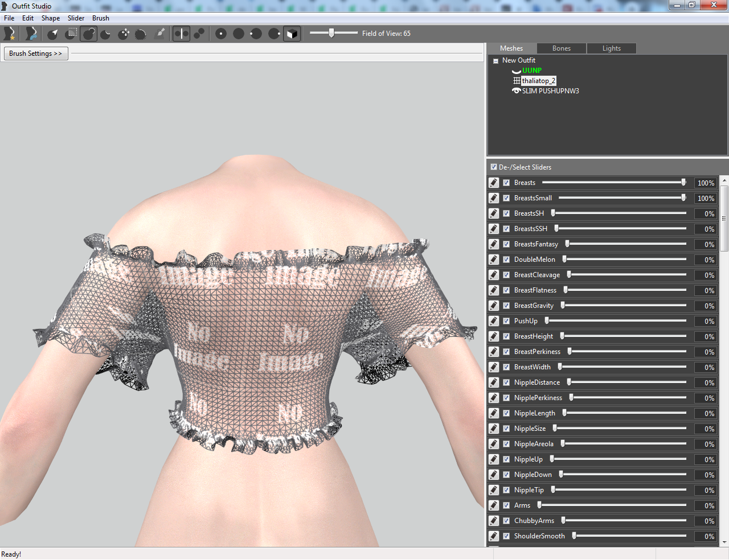Screen dimensions: 729x560
Task: Switch to the Bones tab
Action: tap(562, 48)
